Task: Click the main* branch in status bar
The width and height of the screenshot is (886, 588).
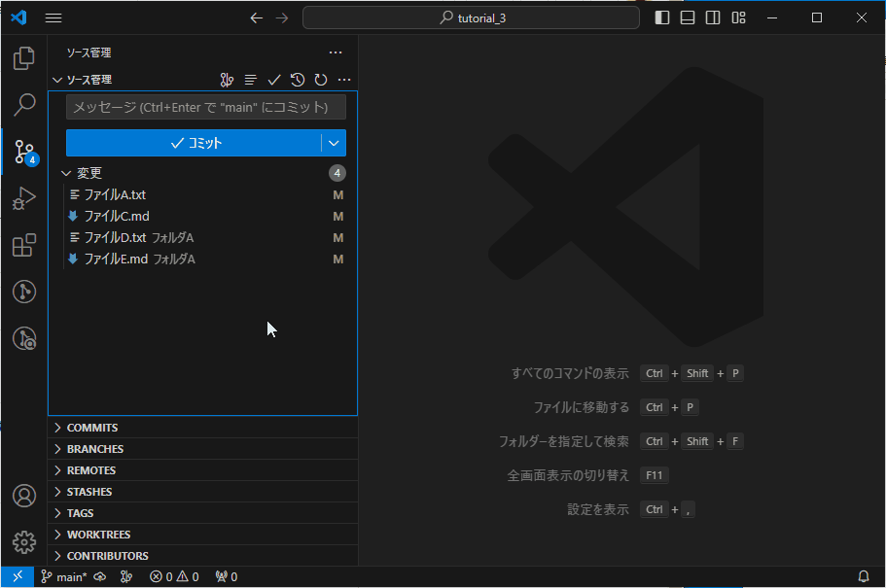Action: point(64,576)
